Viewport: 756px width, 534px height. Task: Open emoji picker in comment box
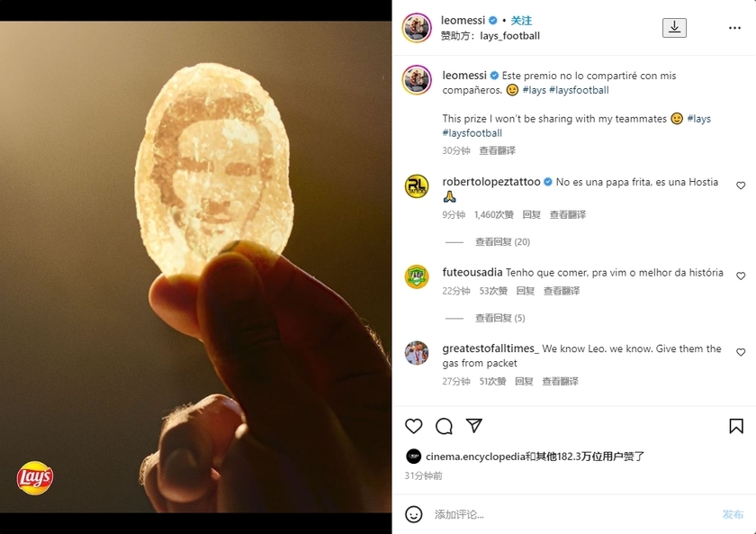click(414, 514)
